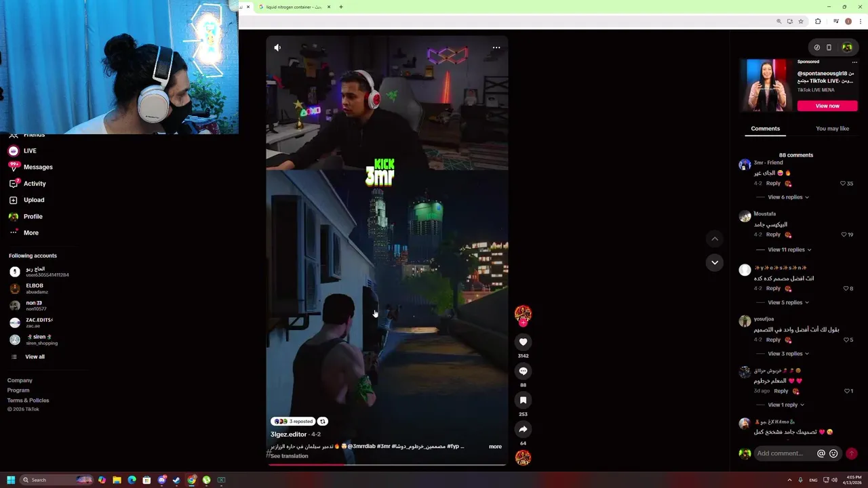The width and height of the screenshot is (868, 488).
Task: Open the emoji picker in the comment box
Action: 833,453
